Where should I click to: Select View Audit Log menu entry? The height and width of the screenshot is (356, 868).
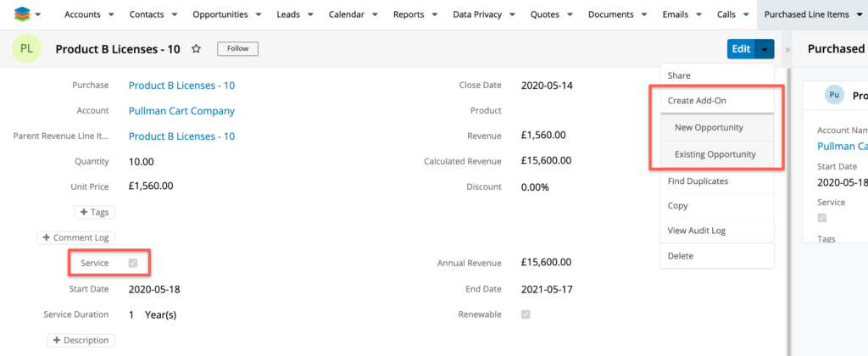pyautogui.click(x=717, y=231)
